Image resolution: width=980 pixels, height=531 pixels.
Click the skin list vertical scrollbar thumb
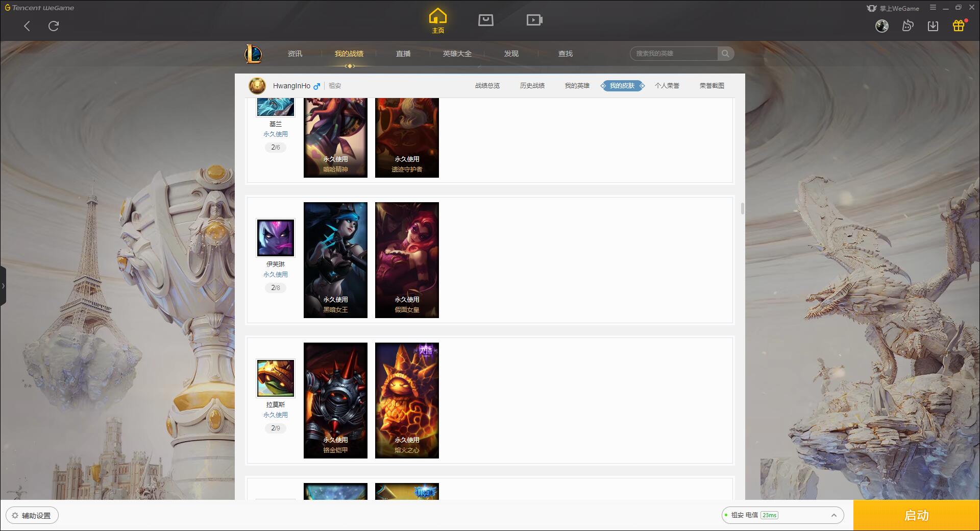pos(742,208)
